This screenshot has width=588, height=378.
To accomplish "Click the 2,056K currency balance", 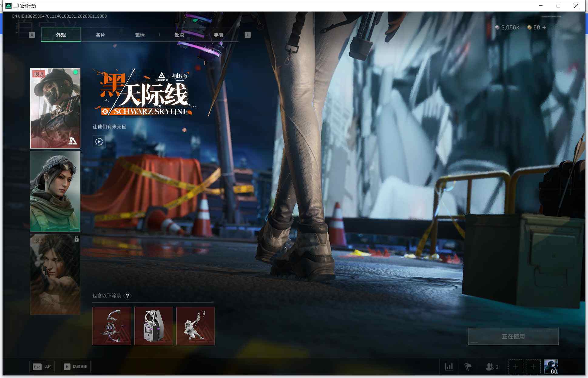I will pyautogui.click(x=507, y=28).
